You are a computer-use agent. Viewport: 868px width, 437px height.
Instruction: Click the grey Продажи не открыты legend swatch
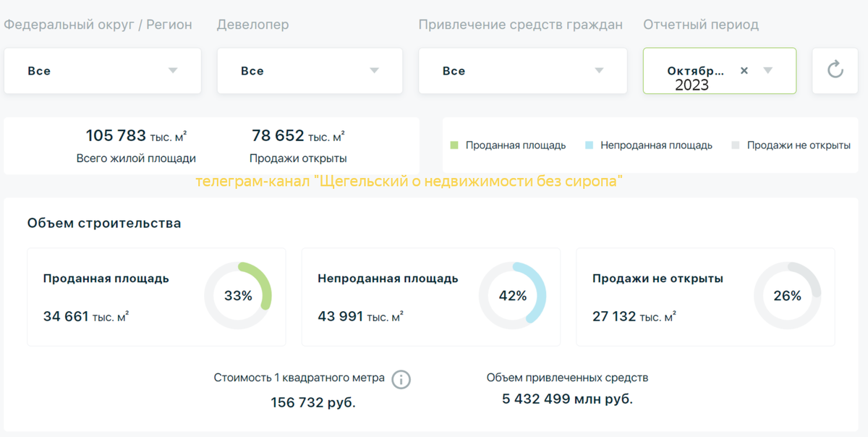pyautogui.click(x=736, y=145)
